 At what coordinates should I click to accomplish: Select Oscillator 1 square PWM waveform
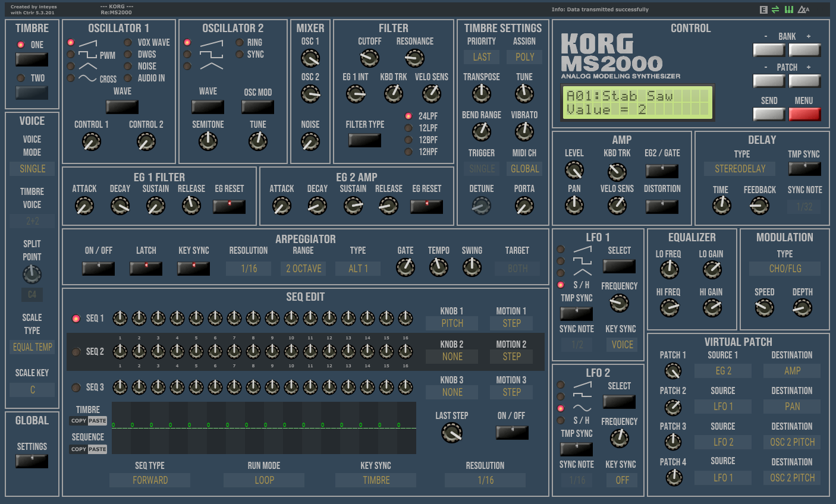[71, 55]
